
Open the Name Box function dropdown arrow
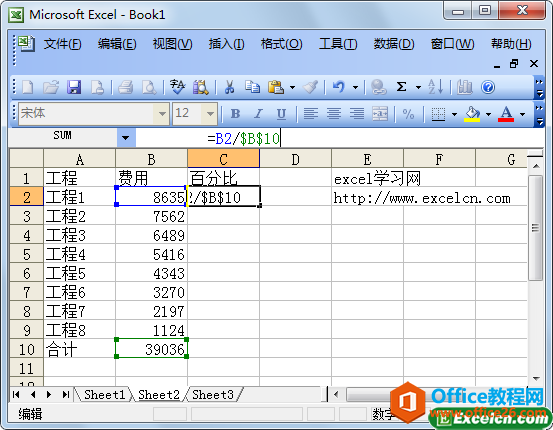[126, 138]
